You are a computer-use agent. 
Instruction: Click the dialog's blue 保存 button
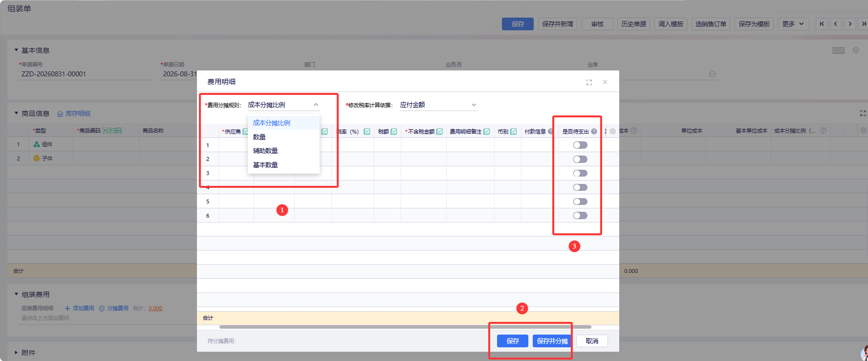pyautogui.click(x=513, y=341)
